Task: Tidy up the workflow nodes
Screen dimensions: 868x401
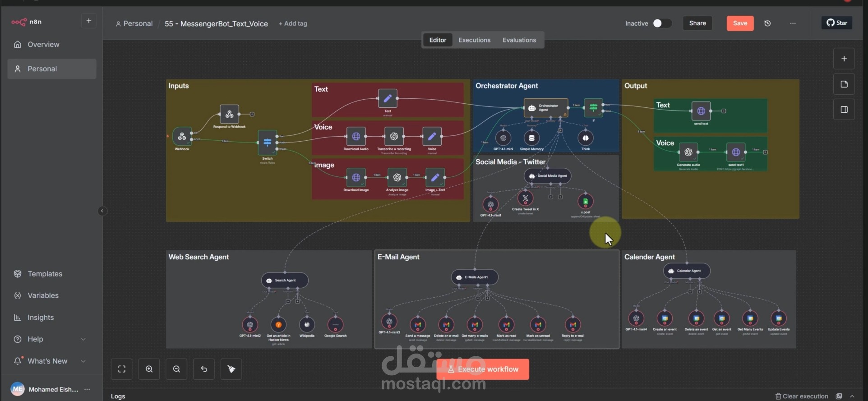Action: [231, 369]
